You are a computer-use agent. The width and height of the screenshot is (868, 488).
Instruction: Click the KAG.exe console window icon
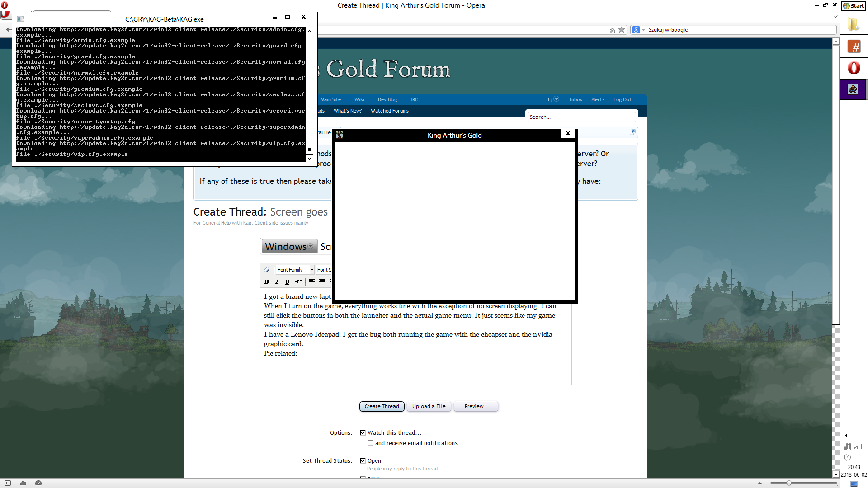click(x=20, y=19)
